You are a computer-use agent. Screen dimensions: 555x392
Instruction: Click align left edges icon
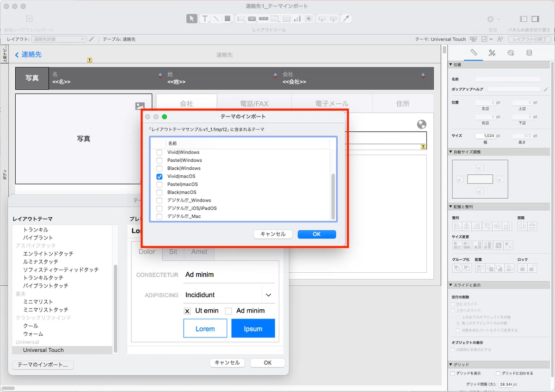(457, 226)
